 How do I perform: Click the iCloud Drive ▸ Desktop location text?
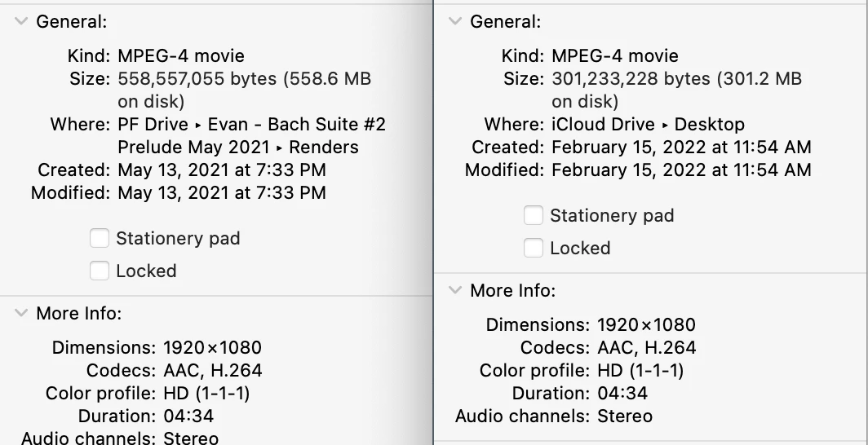(648, 125)
